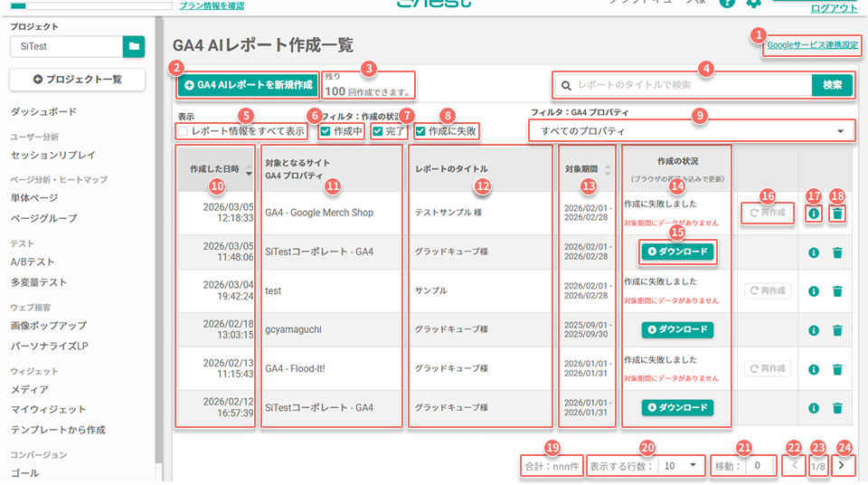
Task: Download the 2026/03/05 11:48:06 report
Action: tap(677, 252)
